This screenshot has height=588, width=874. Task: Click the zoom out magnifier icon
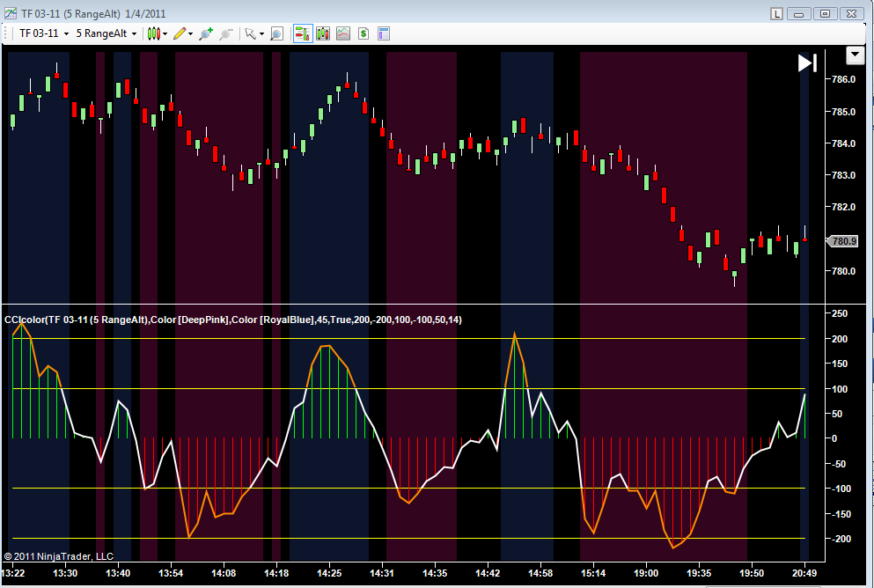click(x=225, y=34)
